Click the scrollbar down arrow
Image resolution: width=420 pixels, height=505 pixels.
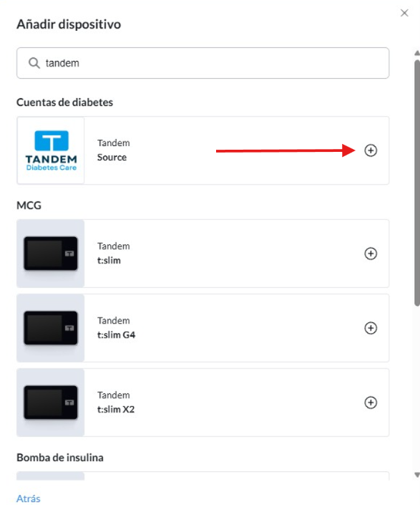click(417, 475)
